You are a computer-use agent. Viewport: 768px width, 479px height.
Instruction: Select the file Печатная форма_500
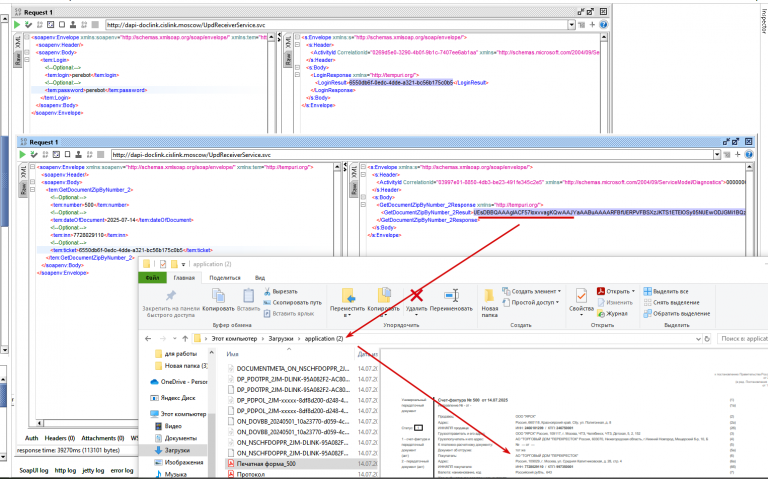tap(266, 463)
